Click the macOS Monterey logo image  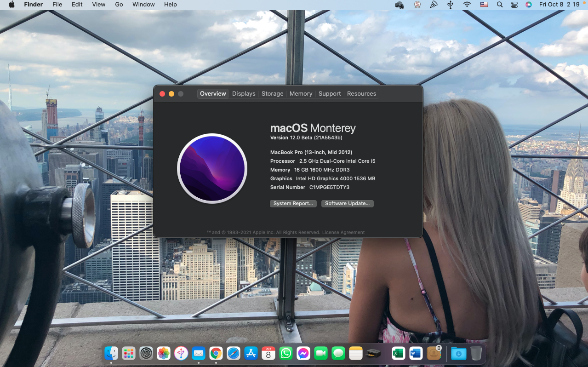click(212, 168)
